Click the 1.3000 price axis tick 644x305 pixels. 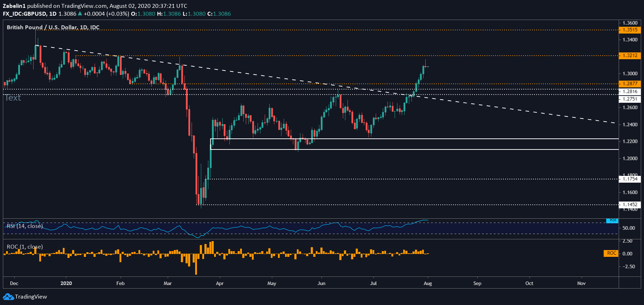pos(630,73)
